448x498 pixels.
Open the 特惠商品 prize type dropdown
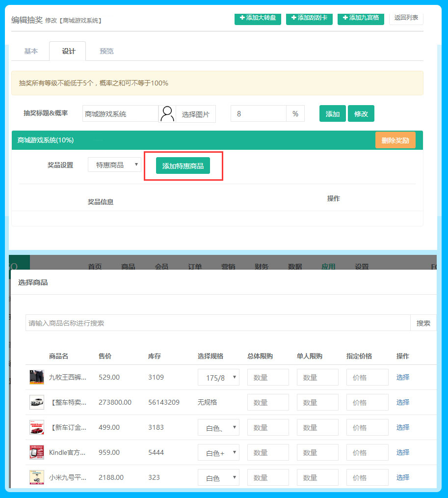(114, 165)
